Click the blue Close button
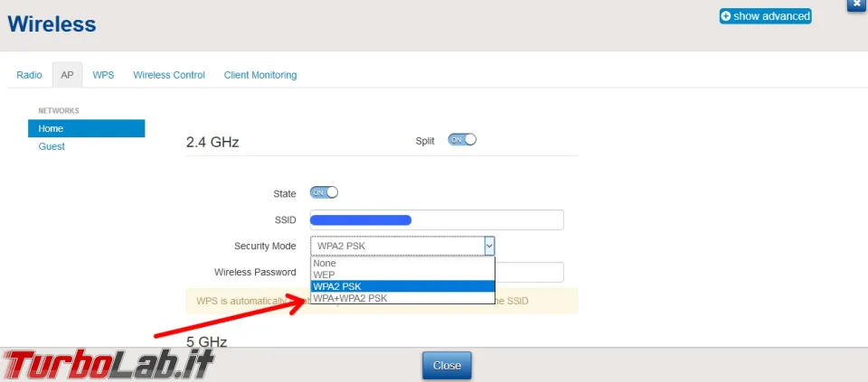Image resolution: width=868 pixels, height=382 pixels. point(447,366)
